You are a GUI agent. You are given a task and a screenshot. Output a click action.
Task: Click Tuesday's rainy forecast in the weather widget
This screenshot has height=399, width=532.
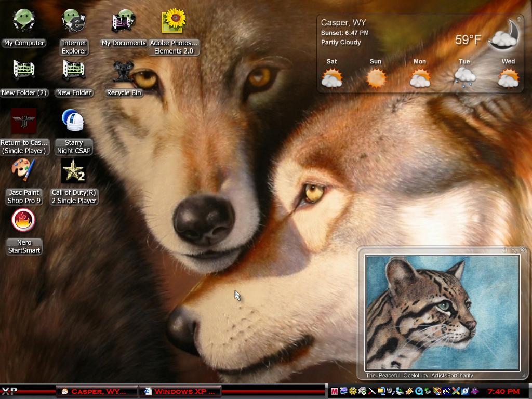click(x=464, y=73)
